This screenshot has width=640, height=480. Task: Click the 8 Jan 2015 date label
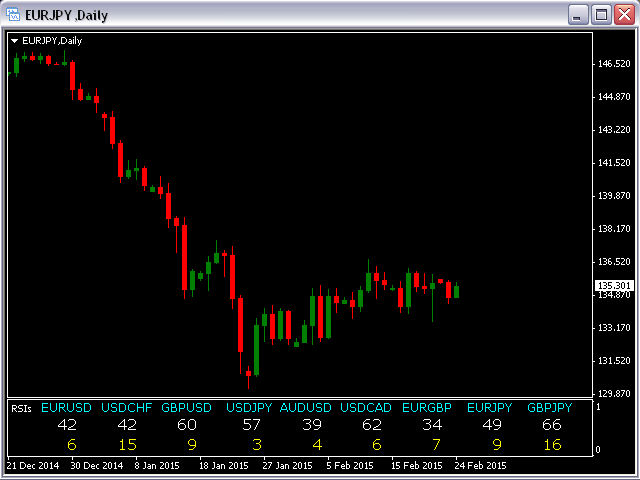pyautogui.click(x=157, y=466)
